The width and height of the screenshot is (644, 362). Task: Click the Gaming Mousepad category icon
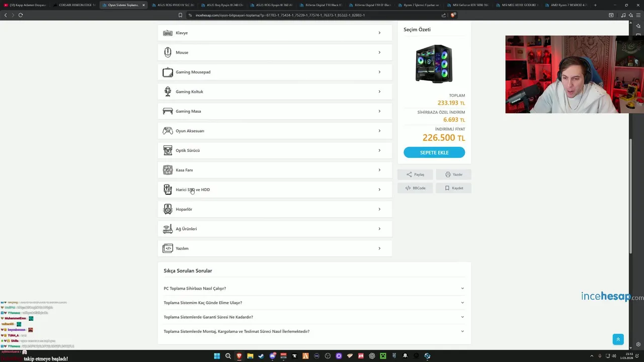click(168, 72)
